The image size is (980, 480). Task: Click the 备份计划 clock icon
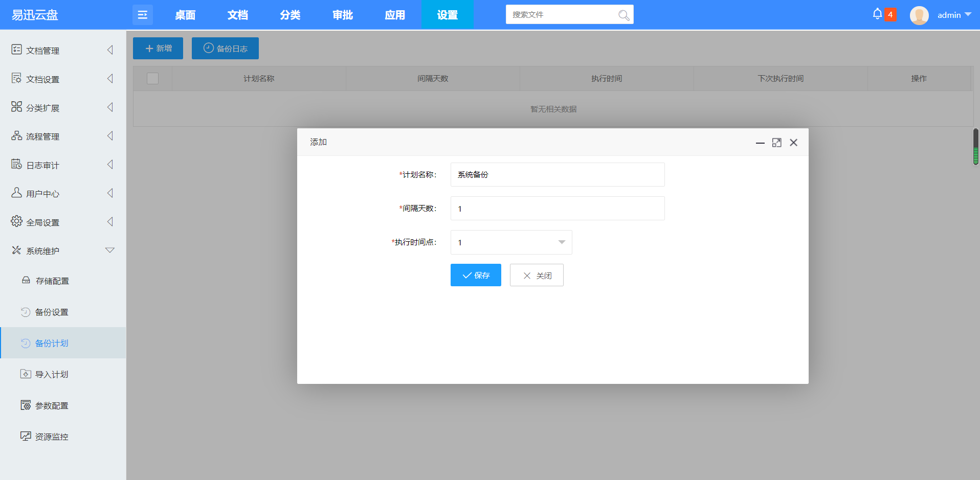pos(26,343)
